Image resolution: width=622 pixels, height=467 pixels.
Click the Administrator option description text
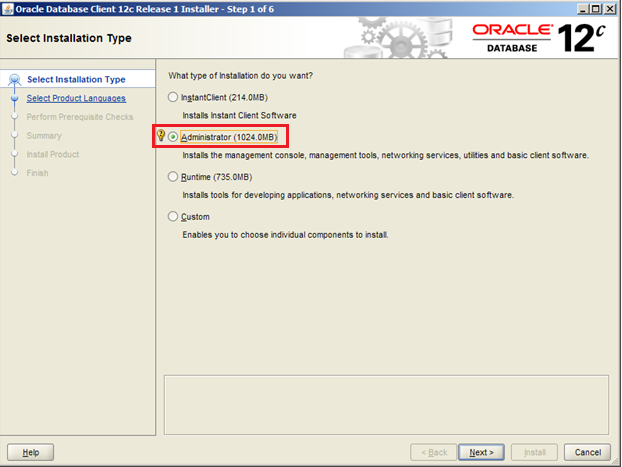385,155
